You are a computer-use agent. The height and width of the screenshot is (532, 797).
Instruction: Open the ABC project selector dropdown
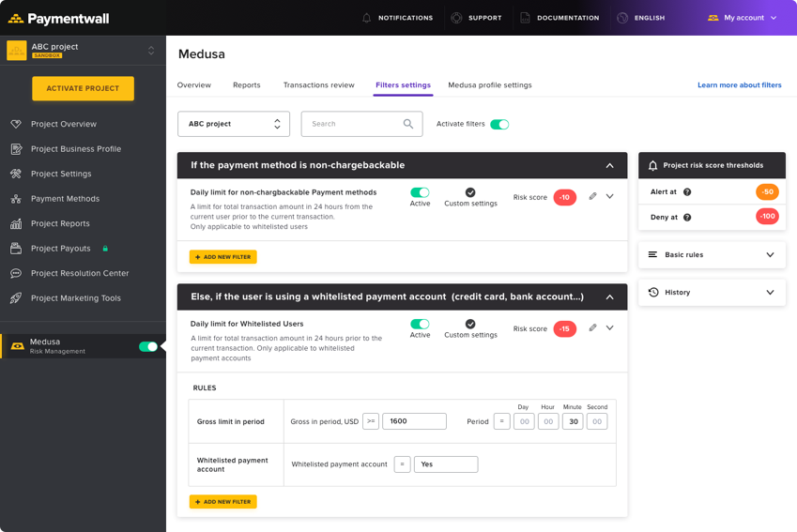coord(234,124)
